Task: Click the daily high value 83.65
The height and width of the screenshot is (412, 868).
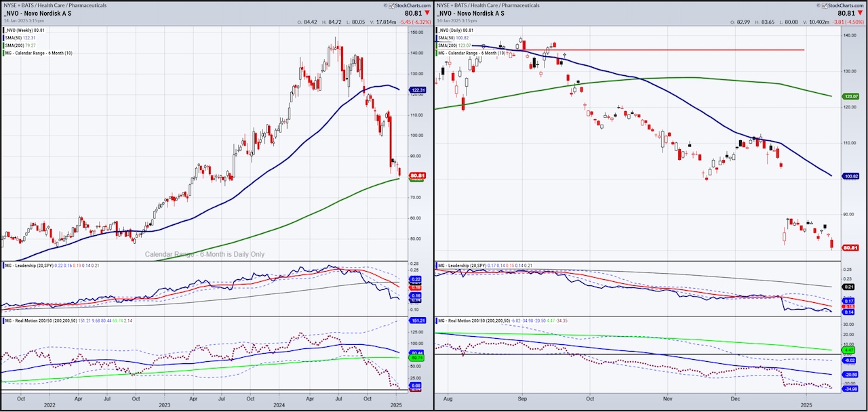Action: [x=768, y=22]
